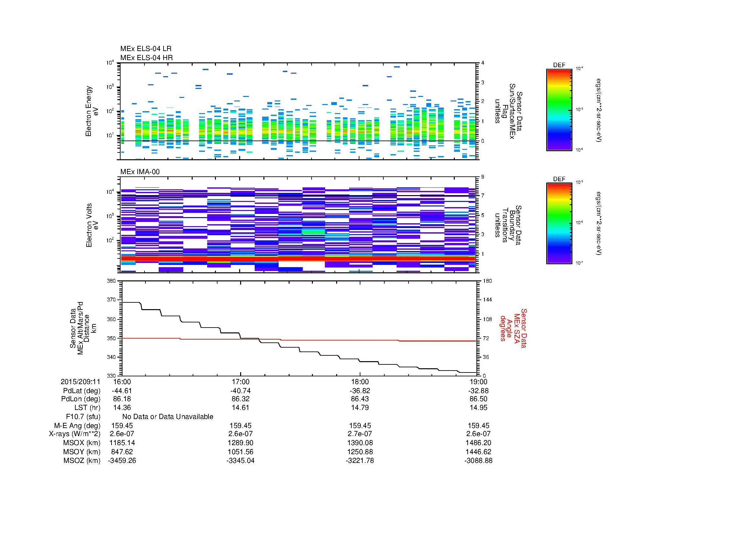
Task: Click the LST value 14.79
Action: [360, 408]
